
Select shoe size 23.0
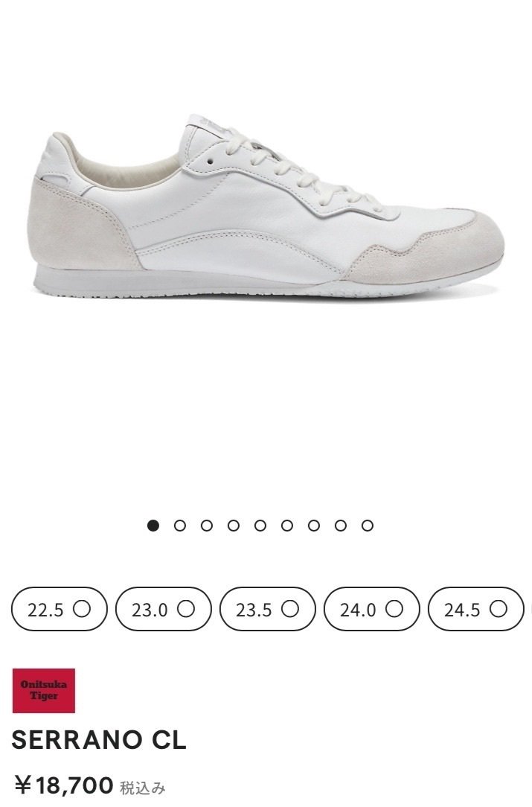[x=163, y=609]
